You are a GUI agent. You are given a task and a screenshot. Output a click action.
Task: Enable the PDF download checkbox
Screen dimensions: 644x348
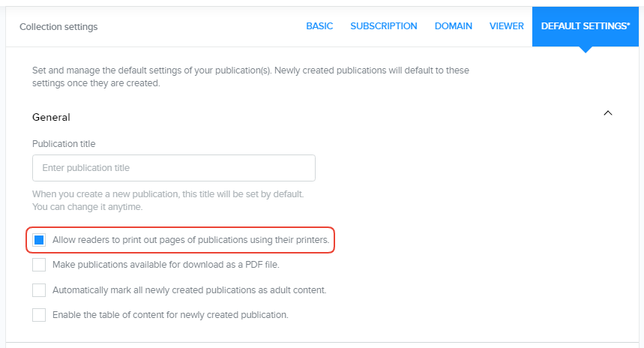(x=39, y=265)
